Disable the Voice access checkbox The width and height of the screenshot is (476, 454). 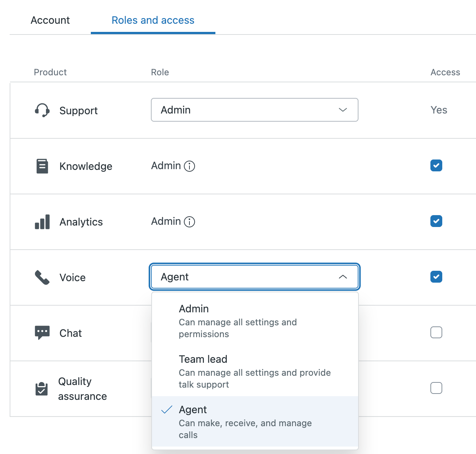click(436, 277)
